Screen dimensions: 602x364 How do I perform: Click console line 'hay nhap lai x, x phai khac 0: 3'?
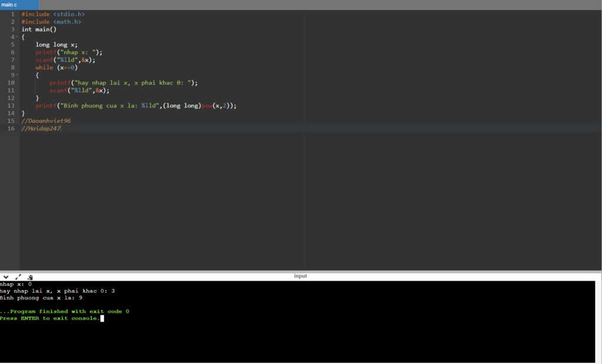pos(57,291)
